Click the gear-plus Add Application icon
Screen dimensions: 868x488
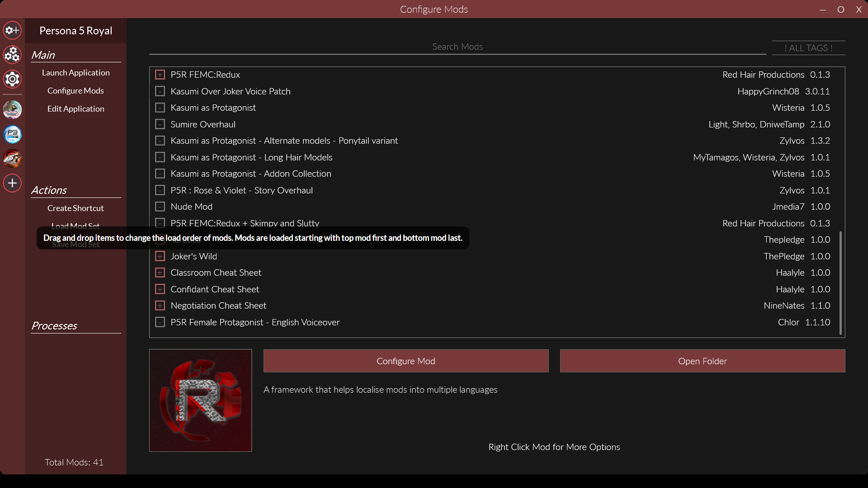pos(12,30)
